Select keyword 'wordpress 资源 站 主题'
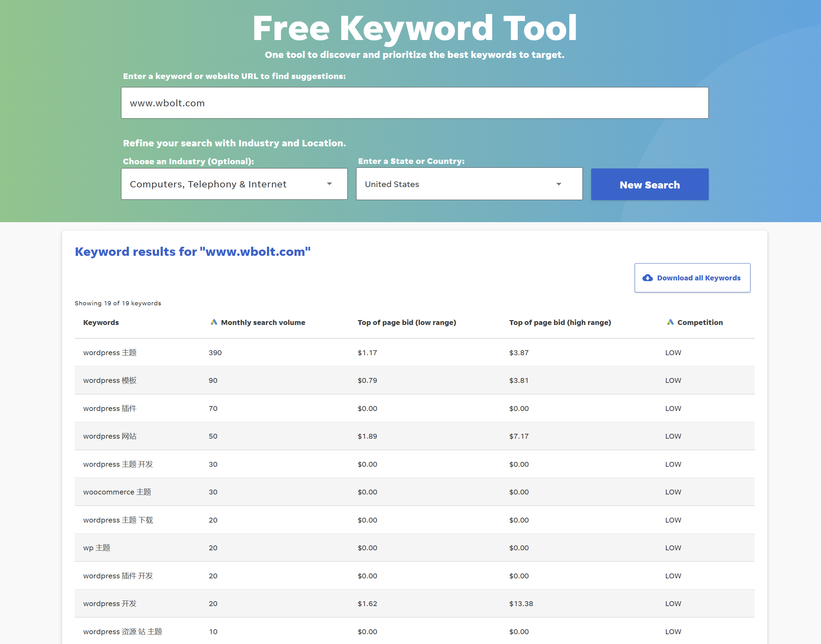This screenshot has width=821, height=644. (x=122, y=632)
